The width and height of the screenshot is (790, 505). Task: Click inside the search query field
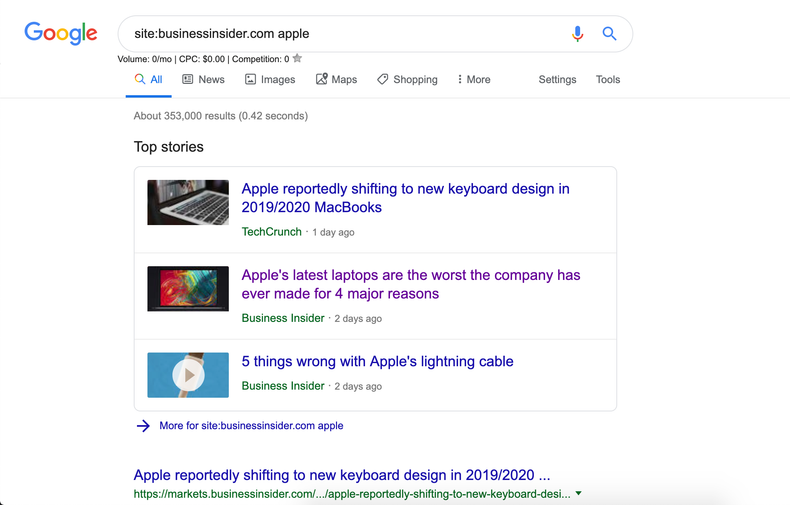click(340, 34)
